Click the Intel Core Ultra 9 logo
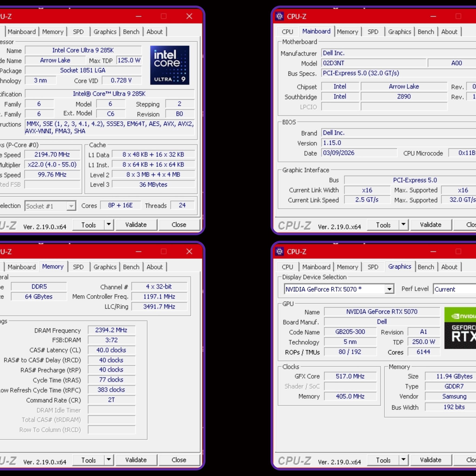The width and height of the screenshot is (476, 476). pyautogui.click(x=170, y=65)
